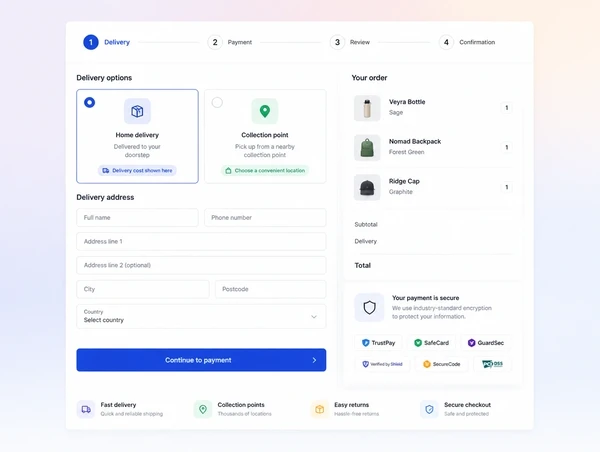
Task: Click the Delivery cost shown here badge text
Action: [x=142, y=171]
